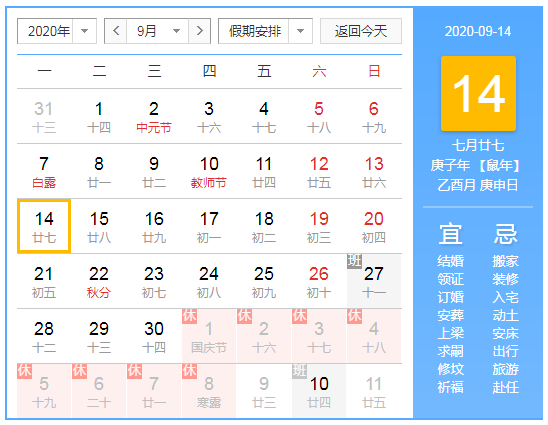This screenshot has width=548, height=425.
Task: Click the 返回今天 button
Action: pos(361,31)
